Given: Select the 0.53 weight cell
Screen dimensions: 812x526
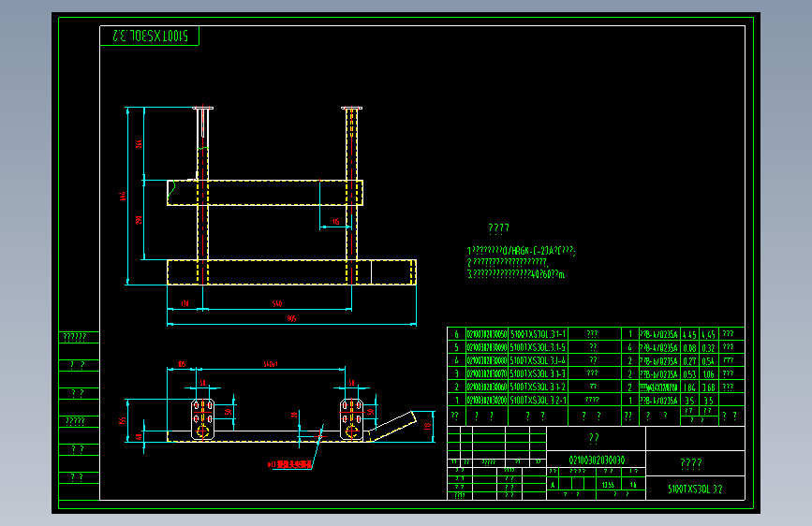Looking at the screenshot, I should coord(689,373).
